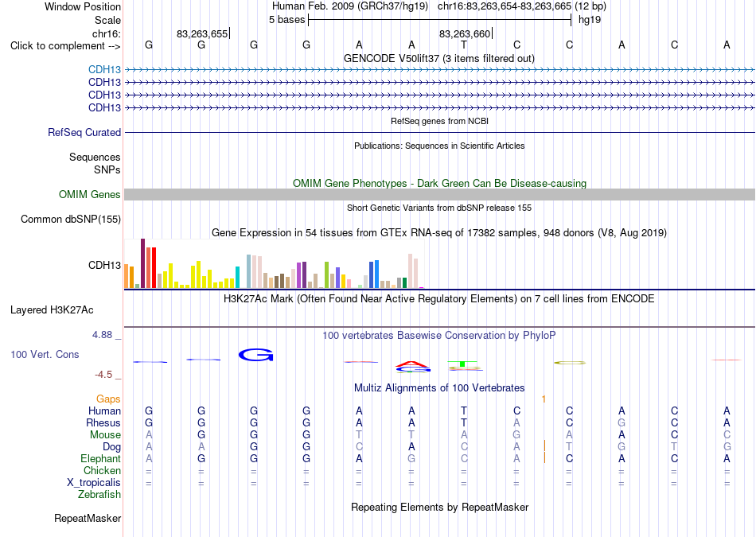Click the 83,263,655 position marker
The width and height of the screenshot is (756, 537).
tap(202, 33)
